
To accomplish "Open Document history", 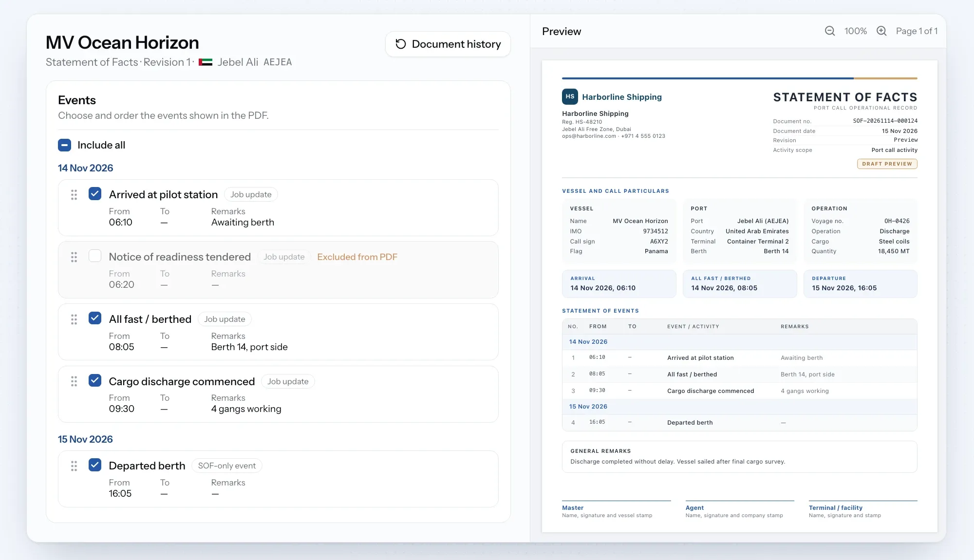I will pos(448,44).
